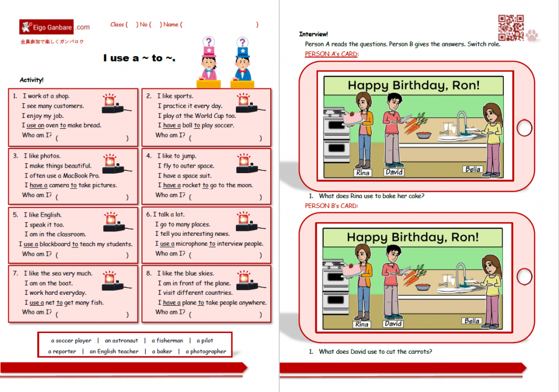This screenshot has width=559, height=392.
Task: Select 'an astronaut' in the word bank
Action: coord(120,340)
